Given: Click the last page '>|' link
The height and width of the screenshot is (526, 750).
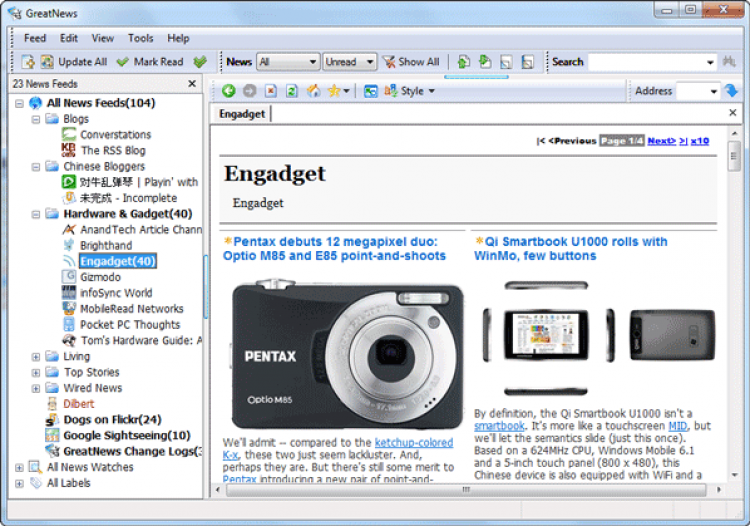Looking at the screenshot, I should point(683,141).
